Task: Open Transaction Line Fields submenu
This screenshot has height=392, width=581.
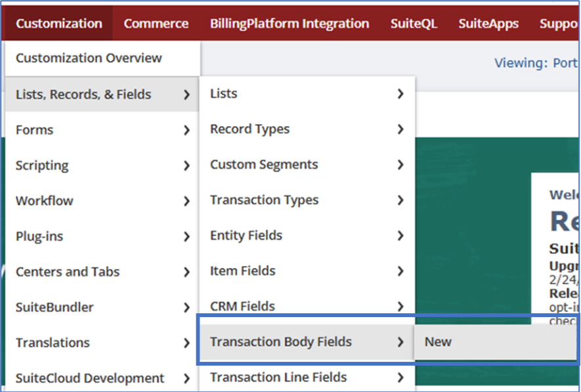Action: (278, 377)
